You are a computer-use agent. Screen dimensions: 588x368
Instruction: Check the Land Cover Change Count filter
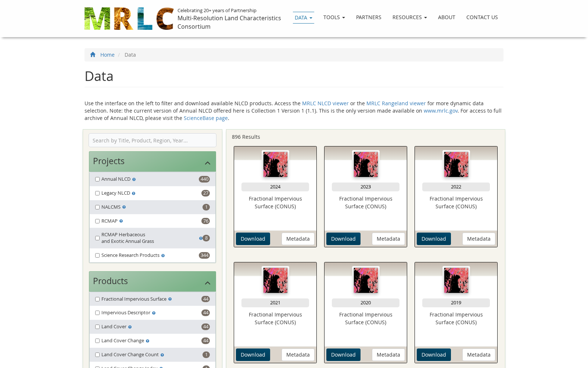97,355
